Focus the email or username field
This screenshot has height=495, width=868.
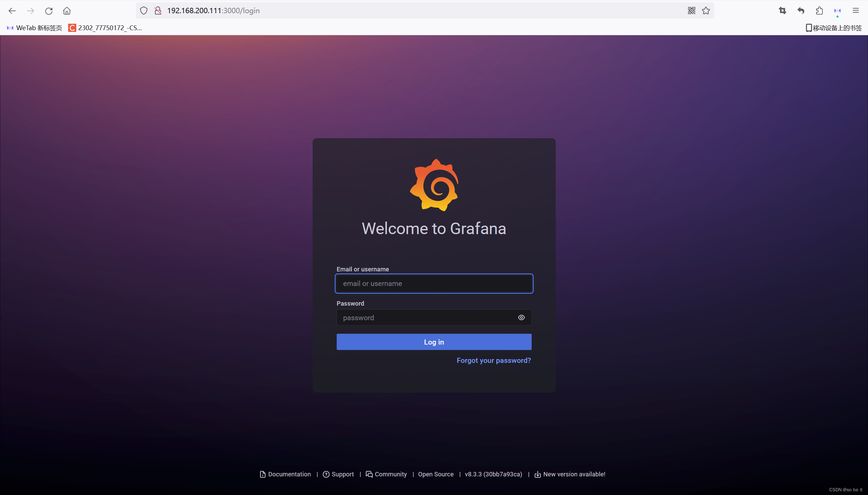[434, 284]
